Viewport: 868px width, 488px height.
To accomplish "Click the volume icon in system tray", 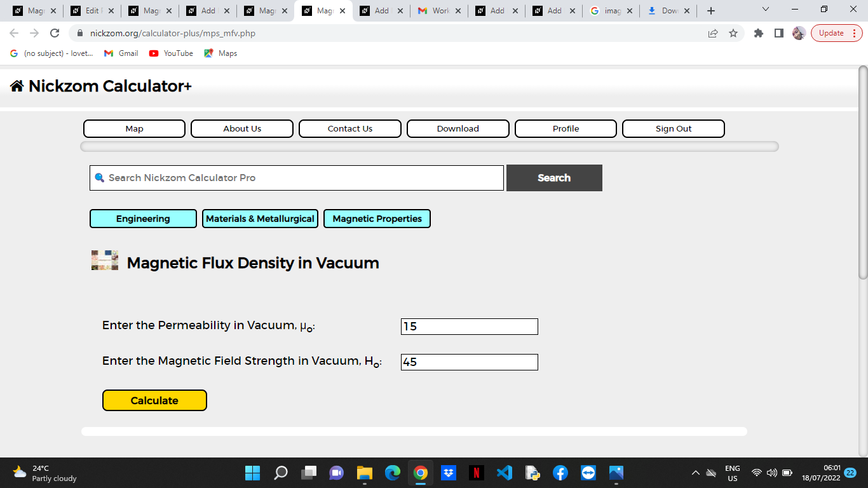I will [772, 473].
